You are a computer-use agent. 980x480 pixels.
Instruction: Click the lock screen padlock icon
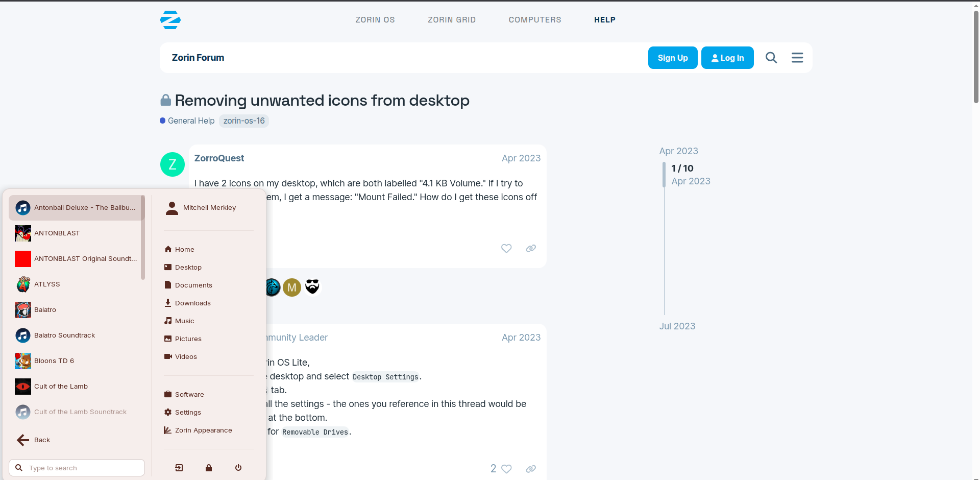(209, 468)
